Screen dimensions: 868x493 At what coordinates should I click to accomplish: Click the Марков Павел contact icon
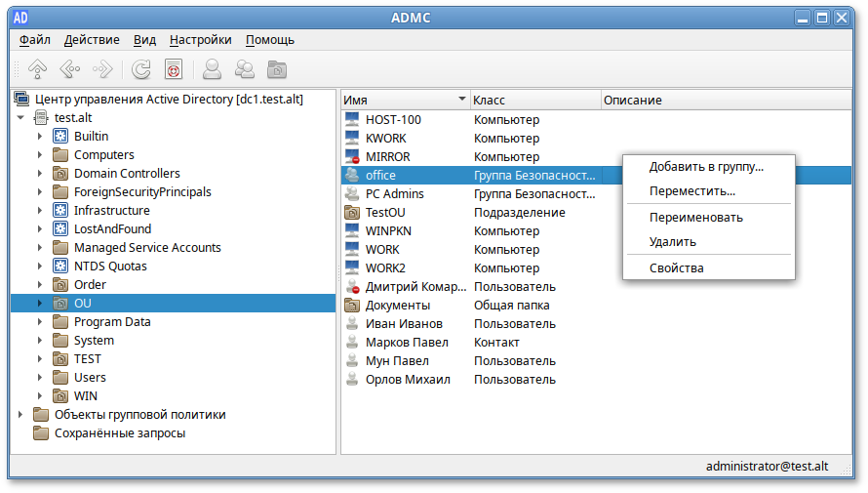[353, 343]
